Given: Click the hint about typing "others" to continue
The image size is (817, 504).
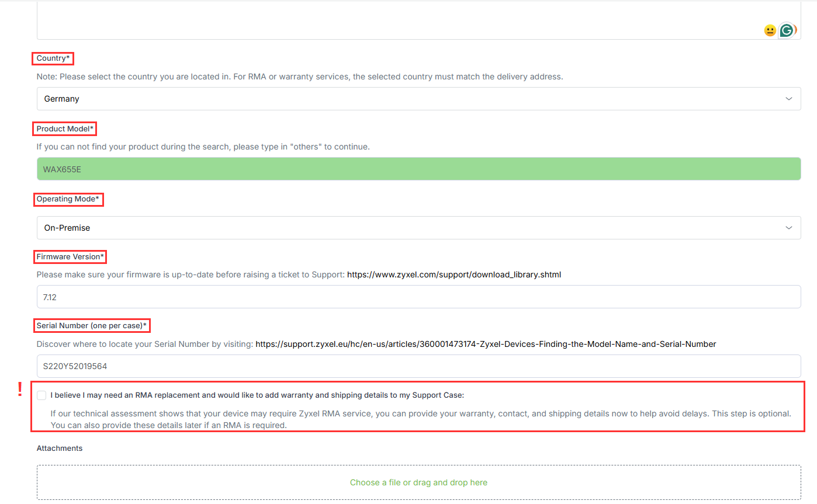Looking at the screenshot, I should 203,147.
